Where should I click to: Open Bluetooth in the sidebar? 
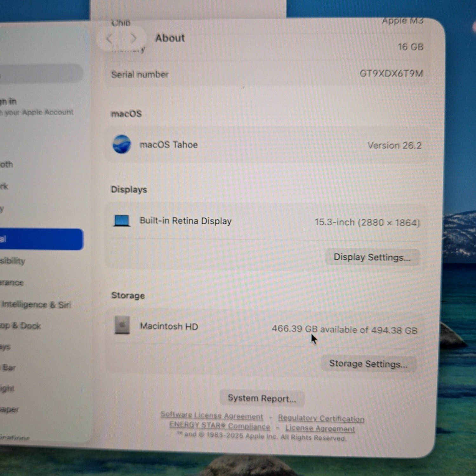coord(7,164)
